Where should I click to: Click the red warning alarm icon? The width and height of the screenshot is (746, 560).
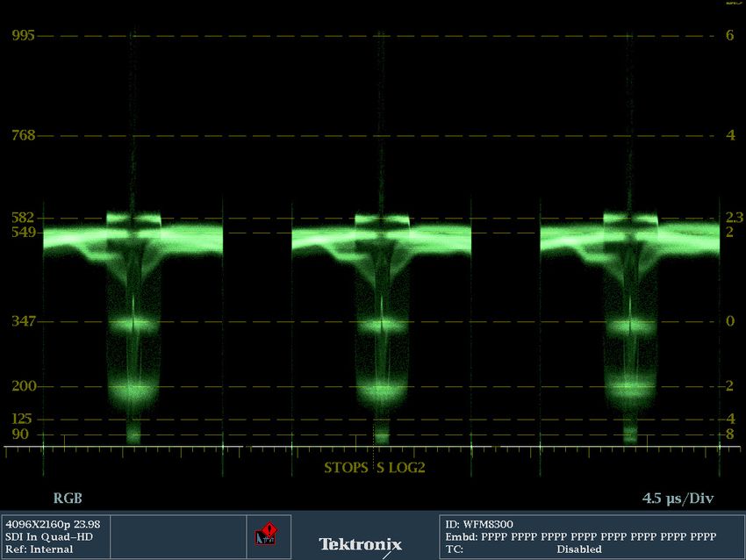pos(267,534)
